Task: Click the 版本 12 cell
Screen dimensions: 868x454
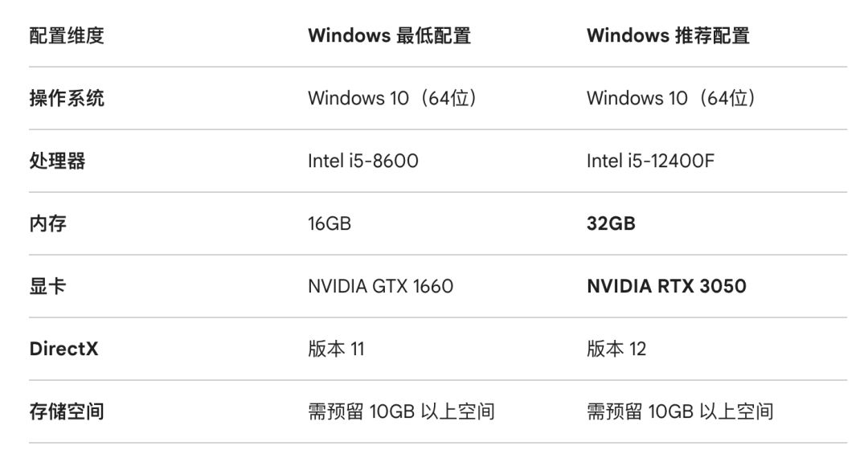Action: pos(616,349)
